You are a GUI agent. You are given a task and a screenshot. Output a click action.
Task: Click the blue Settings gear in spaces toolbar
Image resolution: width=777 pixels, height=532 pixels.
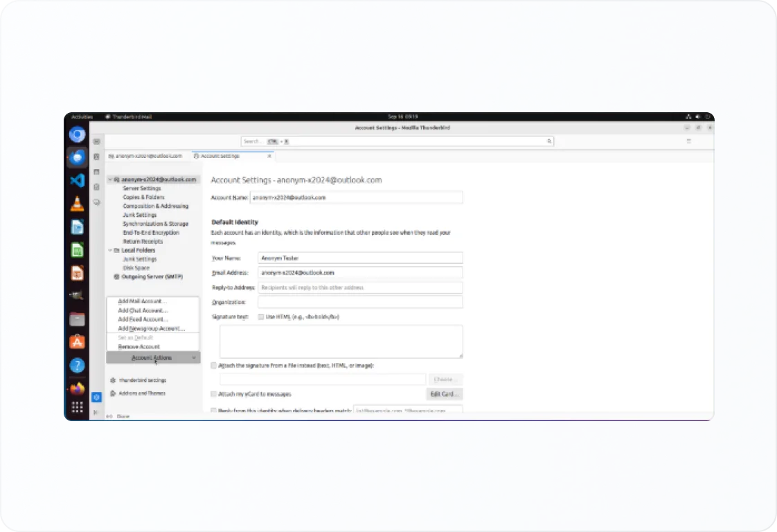tap(97, 397)
